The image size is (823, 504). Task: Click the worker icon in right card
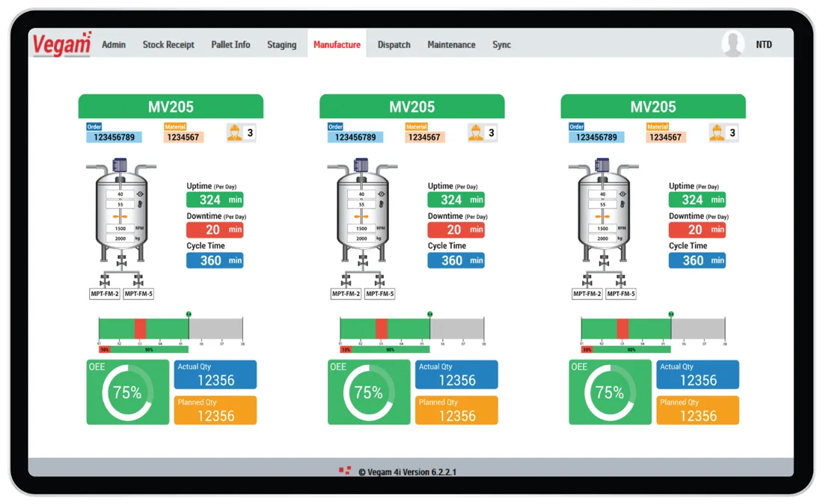tap(717, 132)
